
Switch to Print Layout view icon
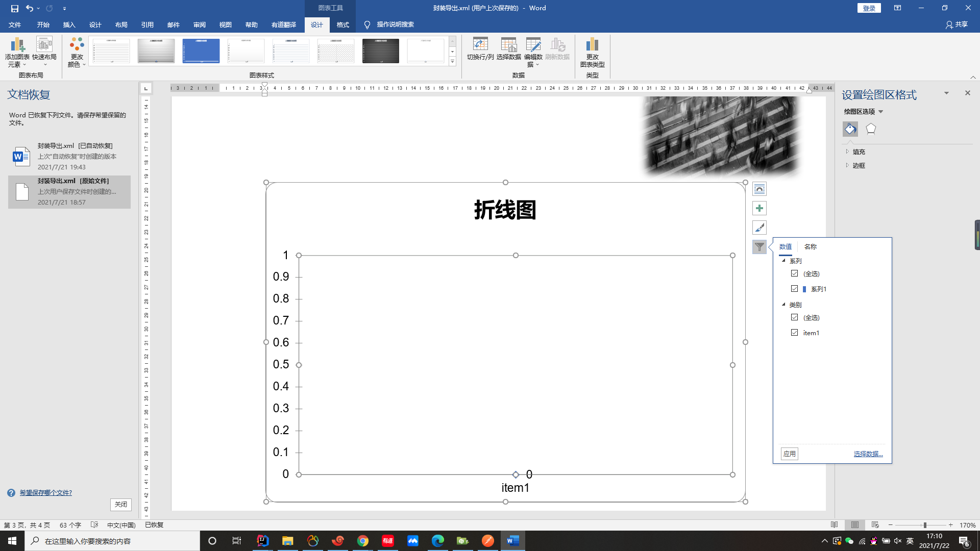855,525
